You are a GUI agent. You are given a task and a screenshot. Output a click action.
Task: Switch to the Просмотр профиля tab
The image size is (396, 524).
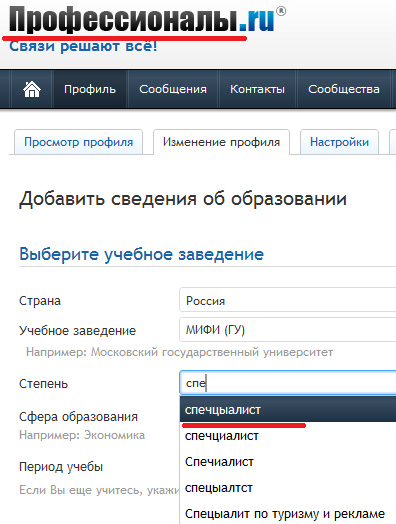pyautogui.click(x=79, y=142)
